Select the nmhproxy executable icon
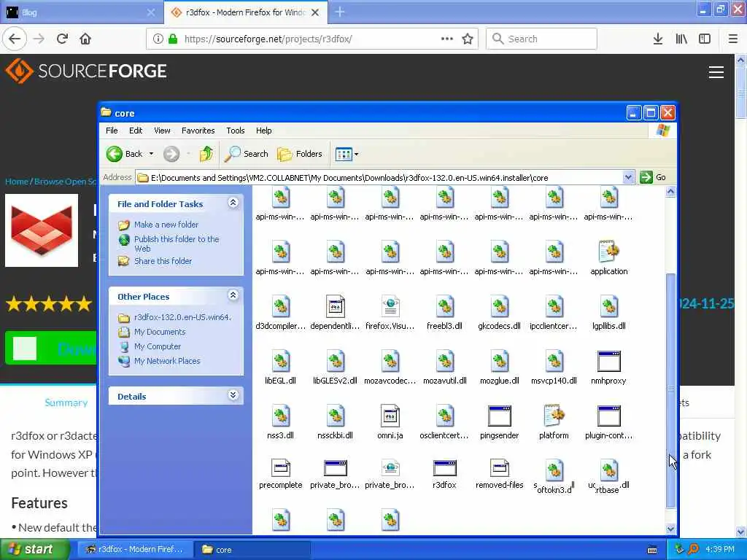This screenshot has height=560, width=747. (608, 362)
